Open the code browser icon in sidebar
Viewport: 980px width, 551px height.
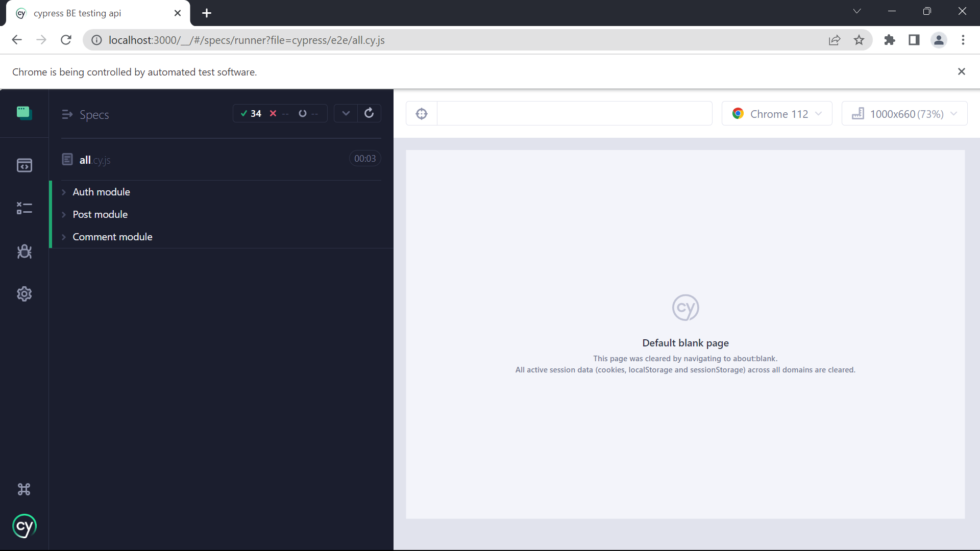[24, 165]
